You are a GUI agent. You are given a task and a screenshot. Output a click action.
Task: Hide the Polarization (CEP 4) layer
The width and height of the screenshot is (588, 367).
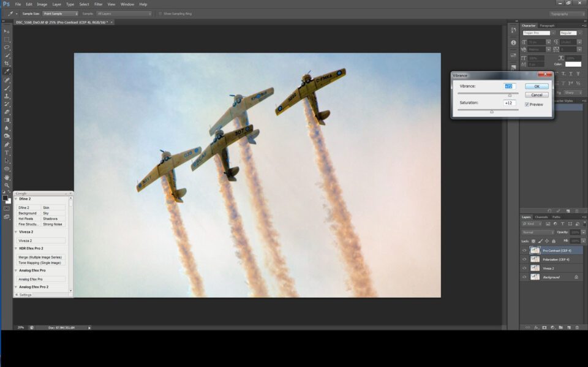click(x=524, y=259)
